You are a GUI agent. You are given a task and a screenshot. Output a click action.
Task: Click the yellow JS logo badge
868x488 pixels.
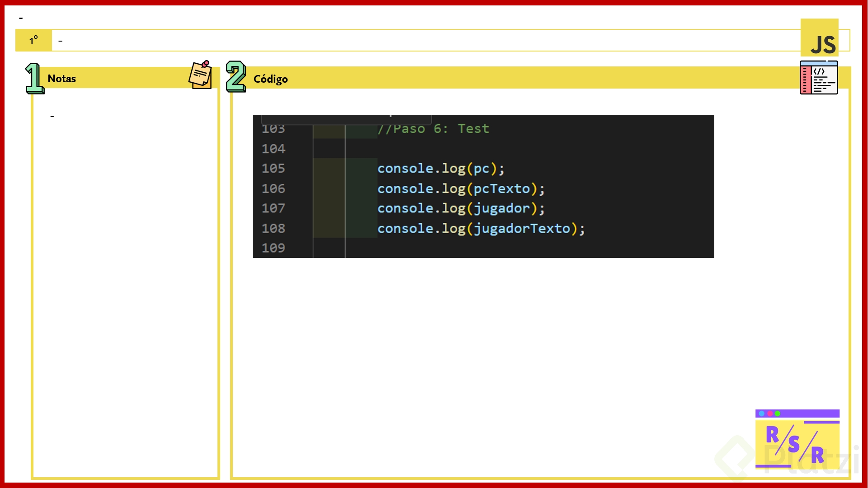coord(819,38)
